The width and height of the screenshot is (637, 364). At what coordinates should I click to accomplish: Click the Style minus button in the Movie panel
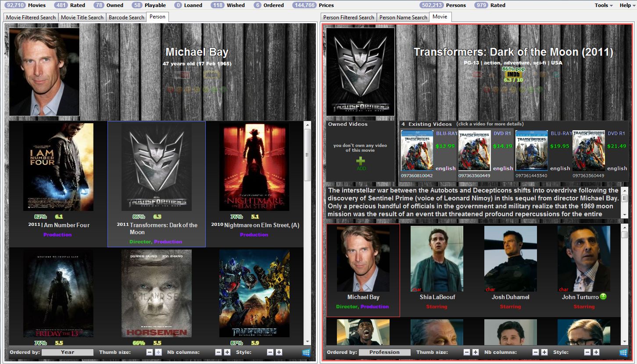pos(587,352)
